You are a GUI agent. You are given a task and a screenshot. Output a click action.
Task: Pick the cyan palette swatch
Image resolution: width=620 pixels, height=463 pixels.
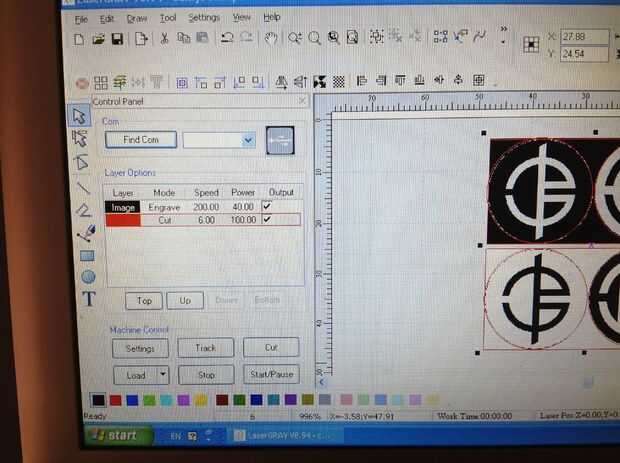[166, 401]
